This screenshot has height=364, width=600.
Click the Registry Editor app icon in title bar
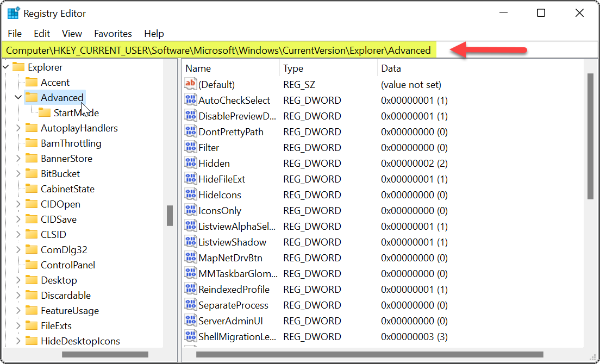(x=14, y=14)
